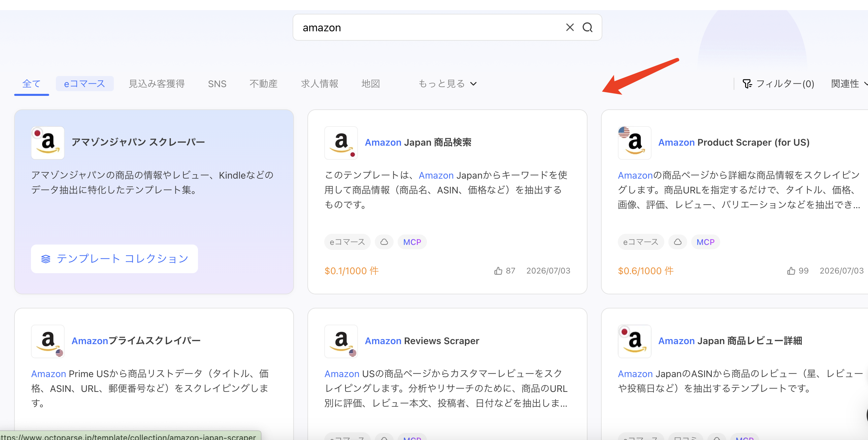Click the Amazon USの商品ページ description text
The width and height of the screenshot is (868, 440).
pos(446,388)
